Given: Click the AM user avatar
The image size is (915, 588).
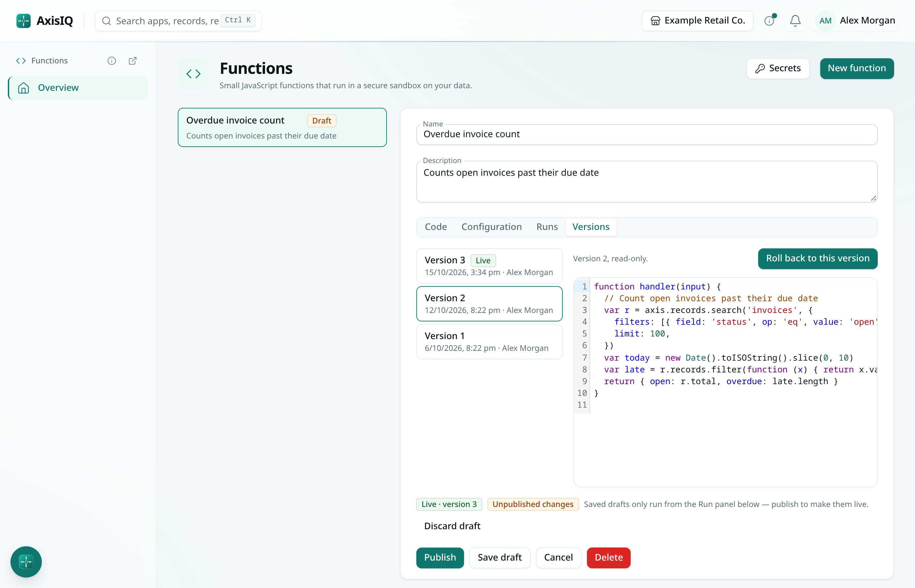Looking at the screenshot, I should pyautogui.click(x=825, y=21).
